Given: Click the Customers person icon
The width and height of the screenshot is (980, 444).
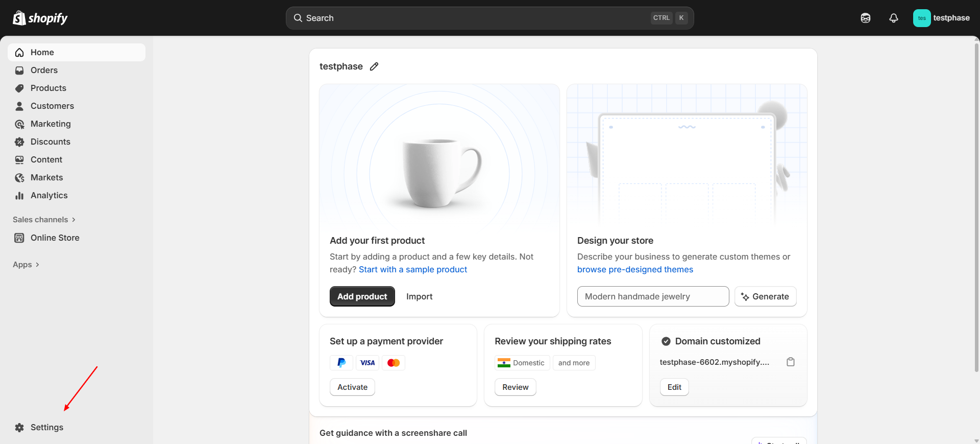Looking at the screenshot, I should [x=19, y=106].
